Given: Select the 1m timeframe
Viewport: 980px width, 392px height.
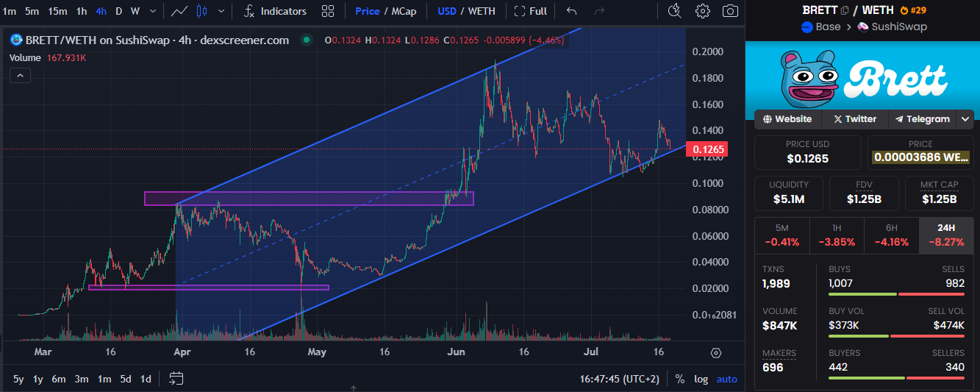Looking at the screenshot, I should pos(9,11).
